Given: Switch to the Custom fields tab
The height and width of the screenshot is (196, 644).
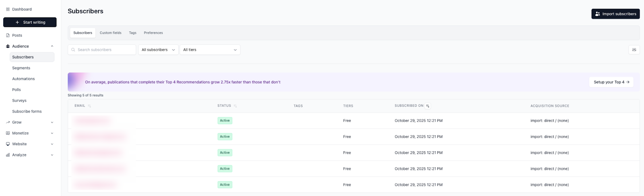Looking at the screenshot, I should pos(110,33).
